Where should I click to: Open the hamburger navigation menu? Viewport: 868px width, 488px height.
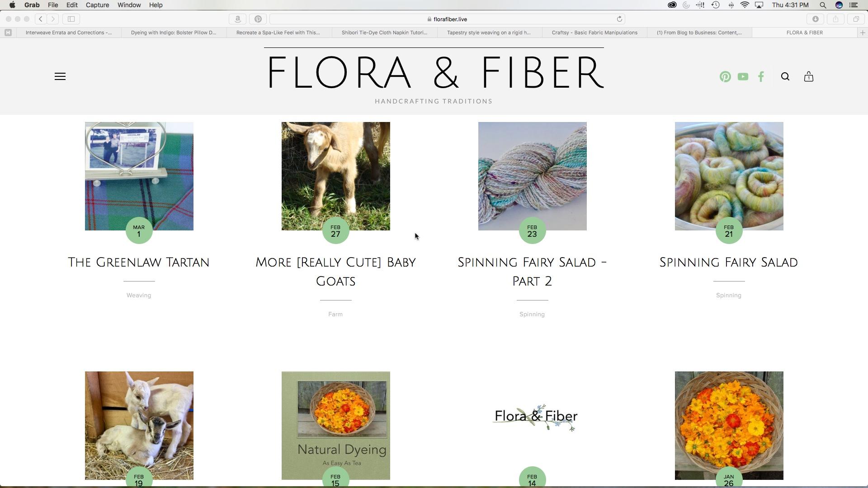pos(60,77)
